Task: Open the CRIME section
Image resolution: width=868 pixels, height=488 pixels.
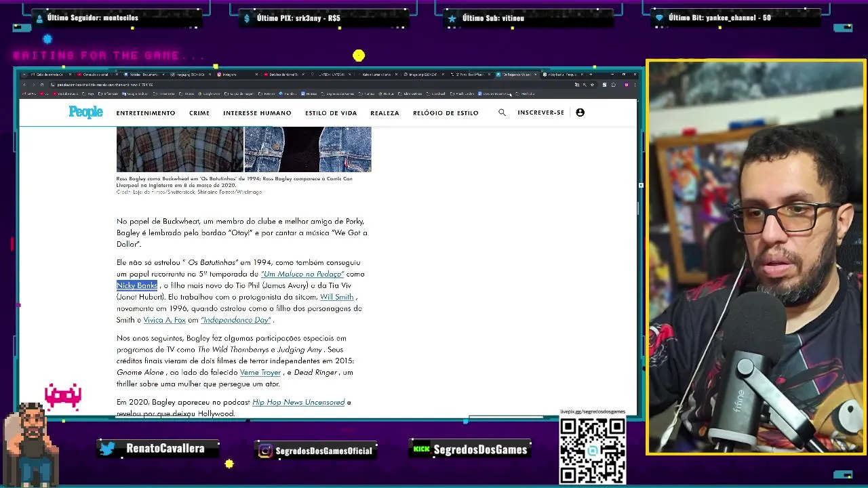Action: coord(199,113)
